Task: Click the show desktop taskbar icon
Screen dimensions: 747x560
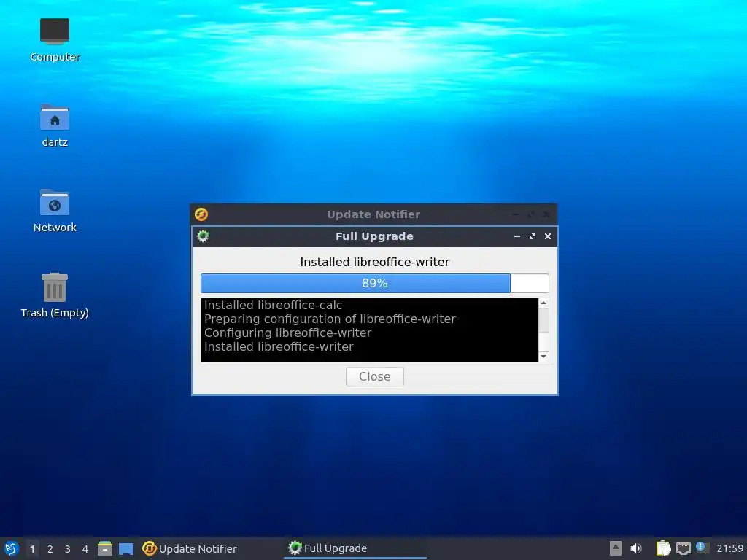Action: click(x=126, y=549)
